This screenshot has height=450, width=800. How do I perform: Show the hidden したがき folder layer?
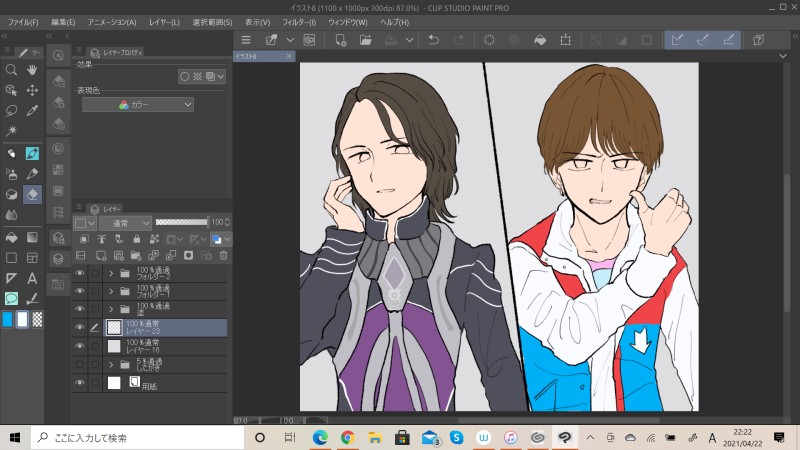point(80,365)
